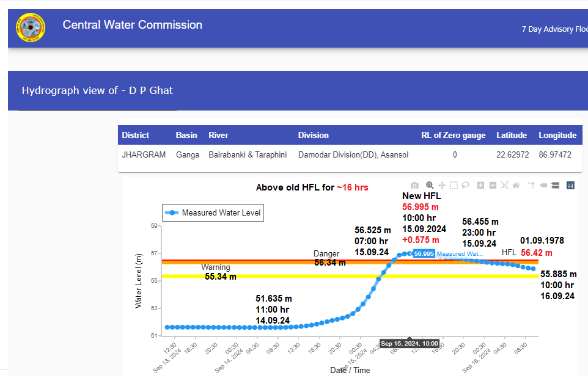Click the Central Water Commission title

tap(132, 25)
